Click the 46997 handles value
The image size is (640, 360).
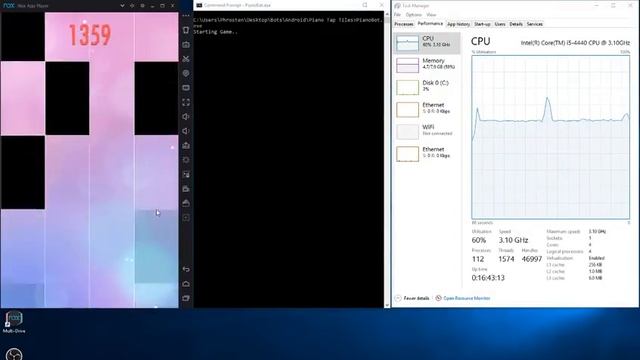coord(532,259)
